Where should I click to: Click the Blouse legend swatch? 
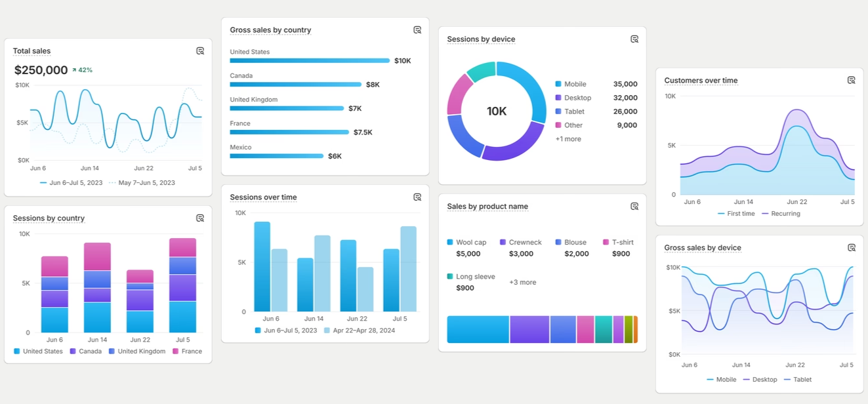[x=558, y=242]
